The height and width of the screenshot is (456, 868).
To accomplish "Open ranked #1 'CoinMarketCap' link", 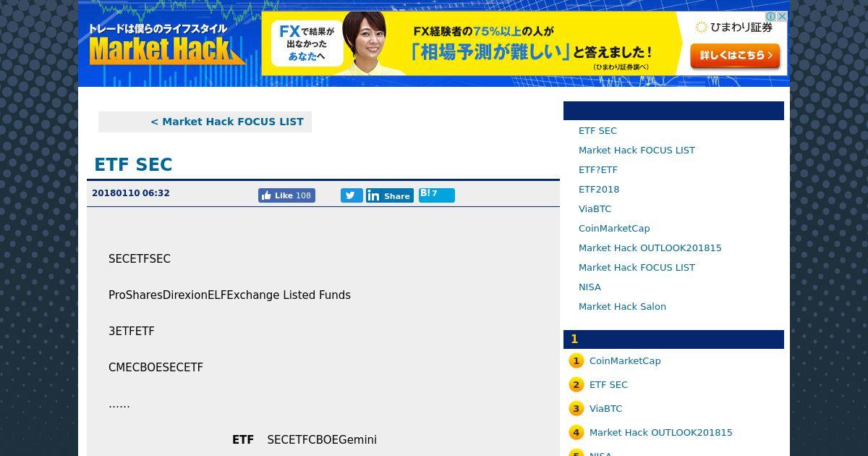I will [x=625, y=360].
